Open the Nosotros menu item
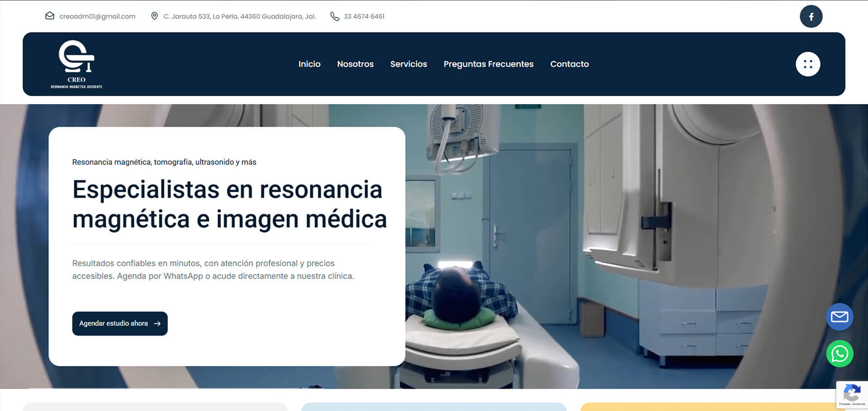The width and height of the screenshot is (868, 411). pos(355,64)
